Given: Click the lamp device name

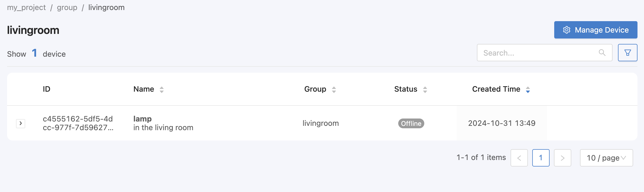Looking at the screenshot, I should click(x=142, y=119).
